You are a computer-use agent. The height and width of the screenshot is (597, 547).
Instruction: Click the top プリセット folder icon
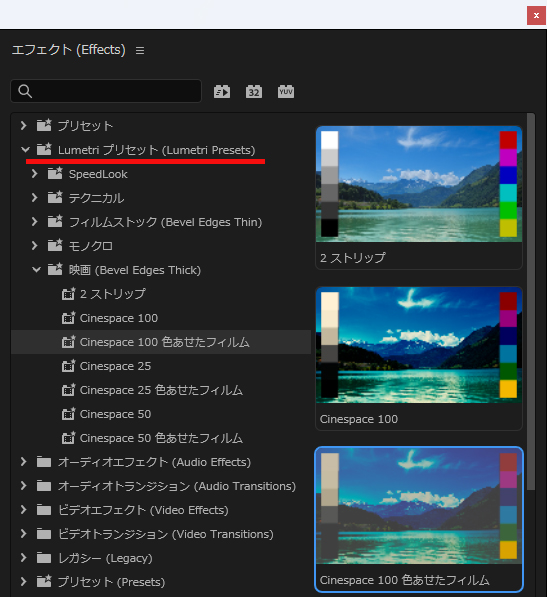44,125
